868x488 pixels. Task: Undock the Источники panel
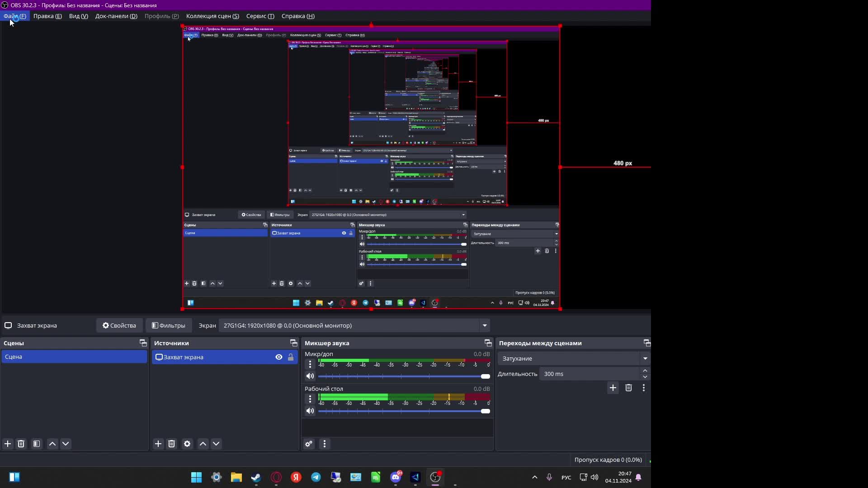point(293,343)
